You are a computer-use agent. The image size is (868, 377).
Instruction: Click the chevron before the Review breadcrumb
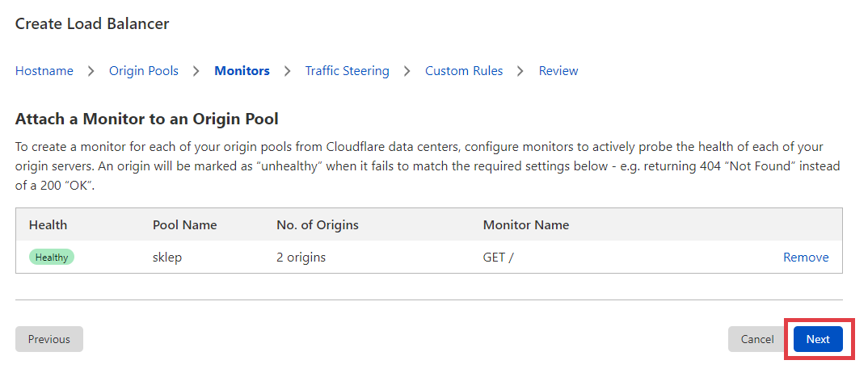(x=521, y=71)
